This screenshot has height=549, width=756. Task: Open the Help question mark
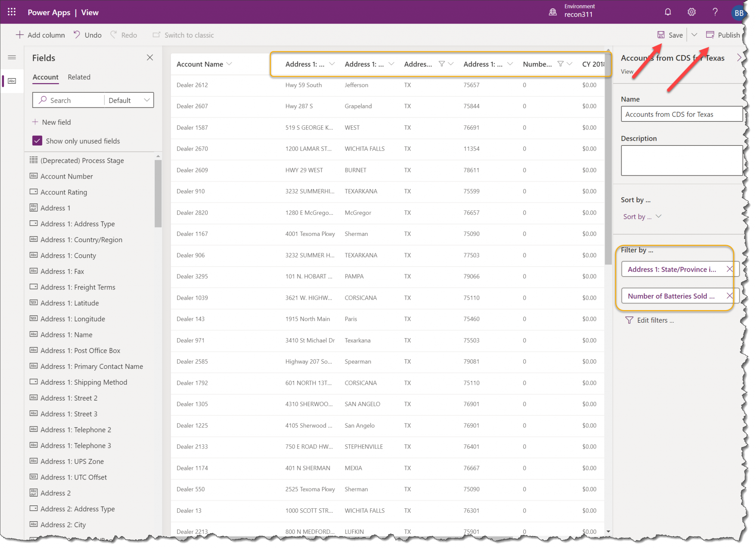(715, 11)
